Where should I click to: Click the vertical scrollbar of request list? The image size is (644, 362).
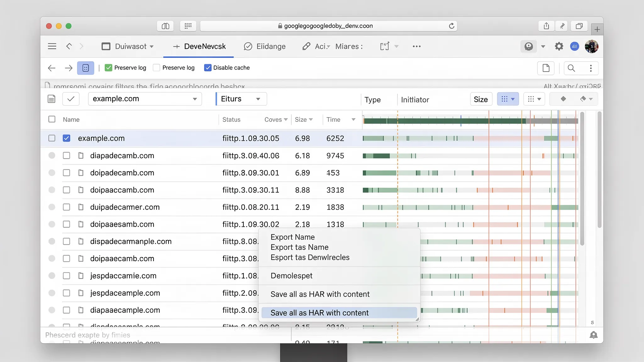582,179
